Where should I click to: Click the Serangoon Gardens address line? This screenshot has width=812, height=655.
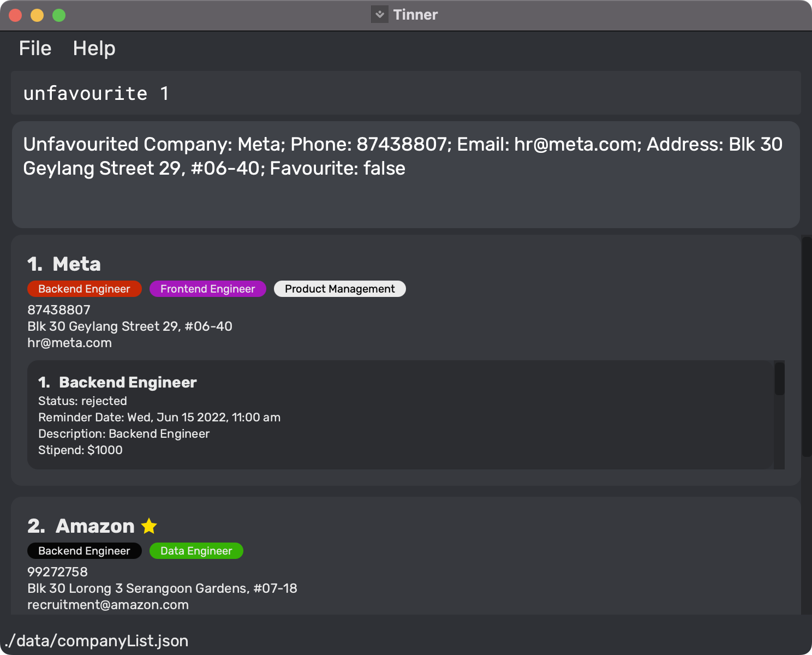point(162,588)
